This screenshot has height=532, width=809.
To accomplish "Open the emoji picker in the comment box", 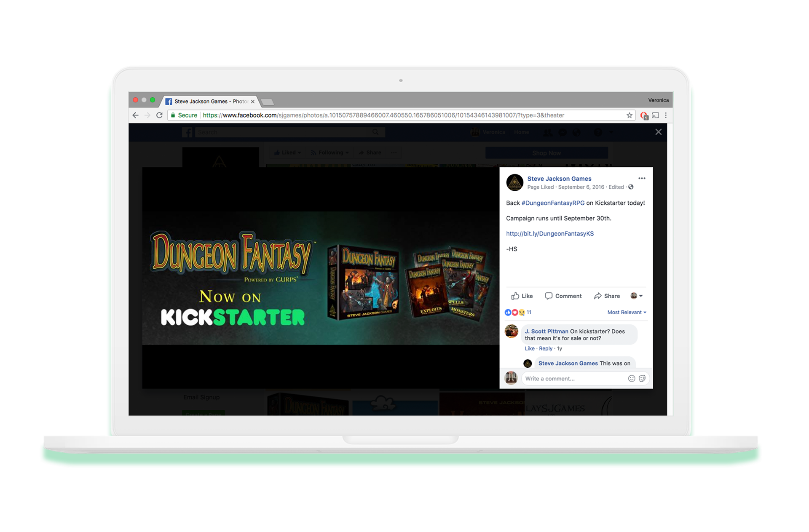I will click(631, 379).
